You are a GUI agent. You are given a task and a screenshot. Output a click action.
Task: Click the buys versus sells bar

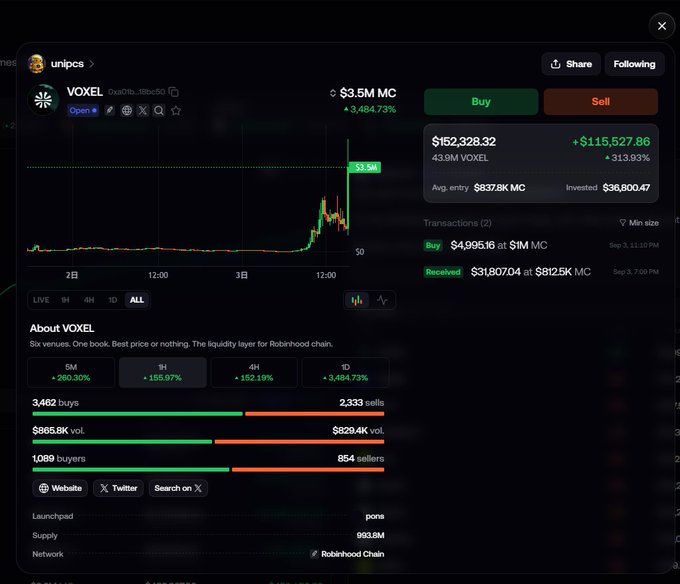point(208,414)
